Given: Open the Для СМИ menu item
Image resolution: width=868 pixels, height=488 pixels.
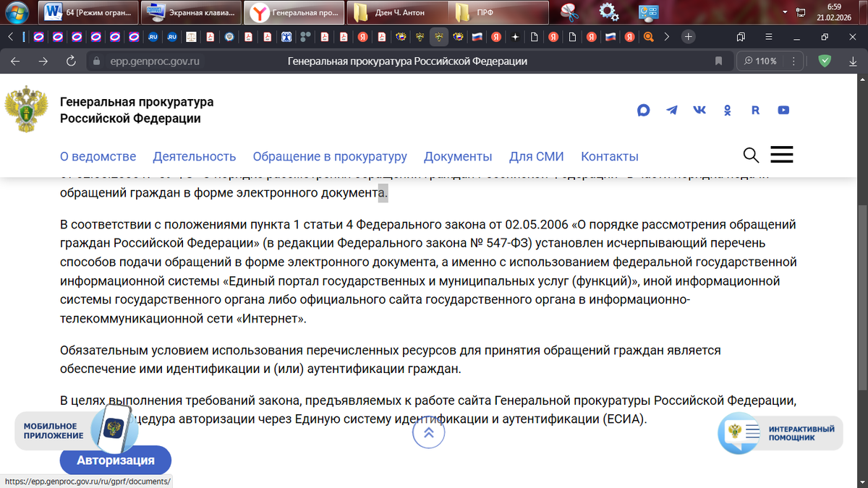Looking at the screenshot, I should tap(536, 156).
